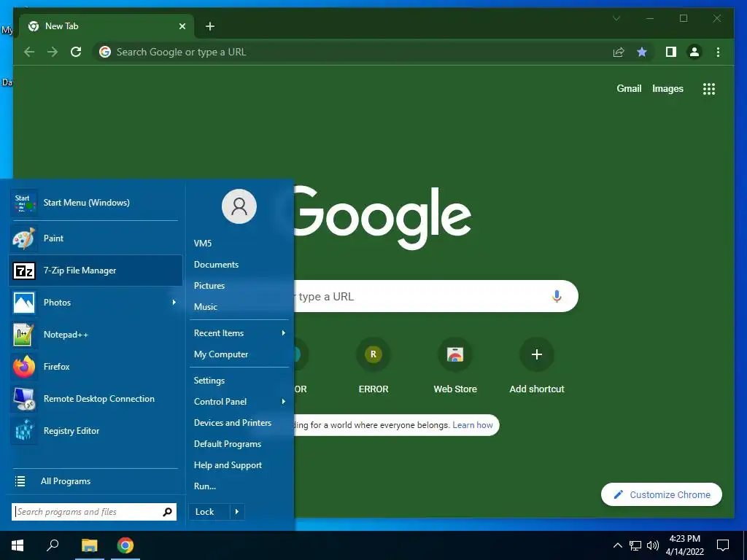Launch Registry Editor icon

pos(24,431)
